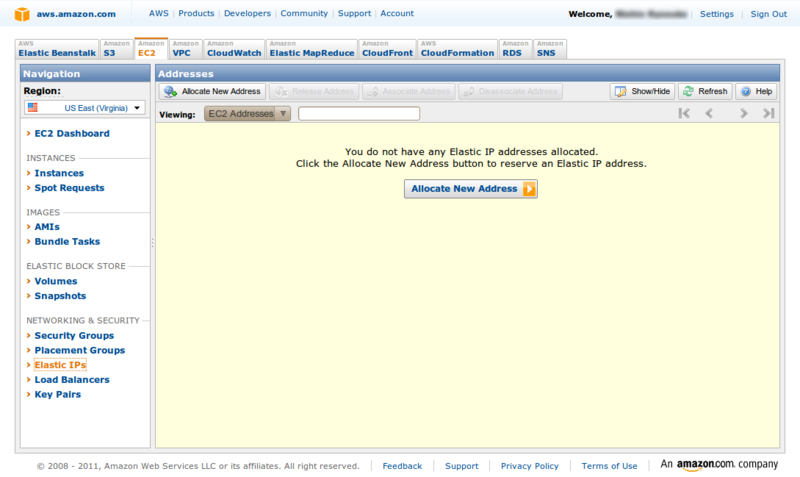800x477 pixels.
Task: Click the Show/Hide columns button
Action: coord(642,91)
